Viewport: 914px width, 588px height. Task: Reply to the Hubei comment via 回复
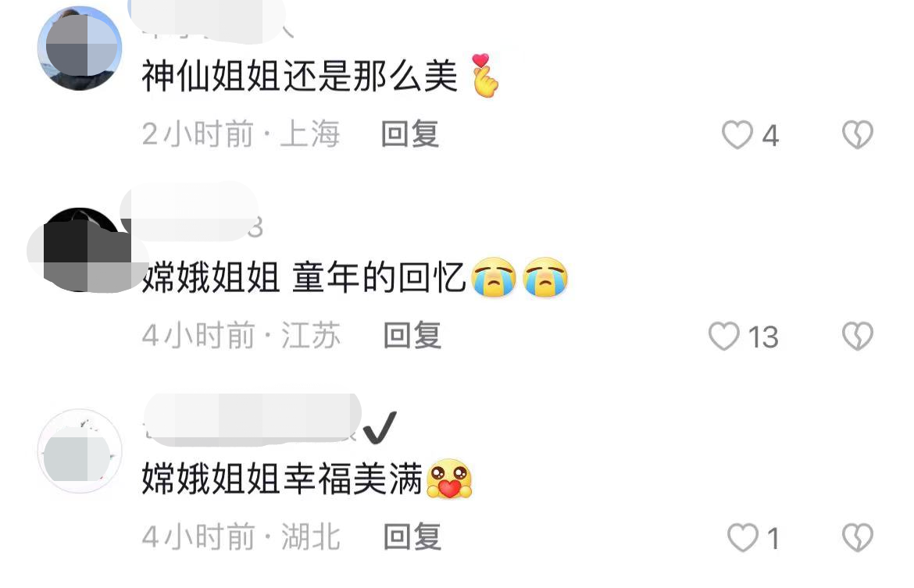pos(412,536)
